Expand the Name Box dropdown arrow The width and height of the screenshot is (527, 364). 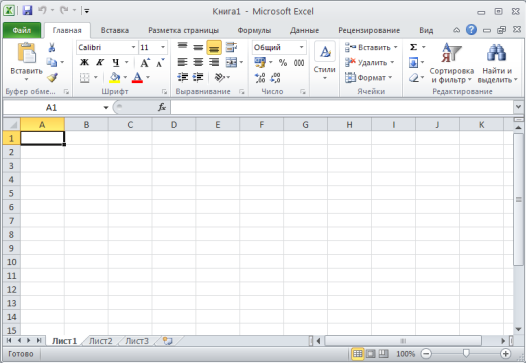[x=106, y=108]
